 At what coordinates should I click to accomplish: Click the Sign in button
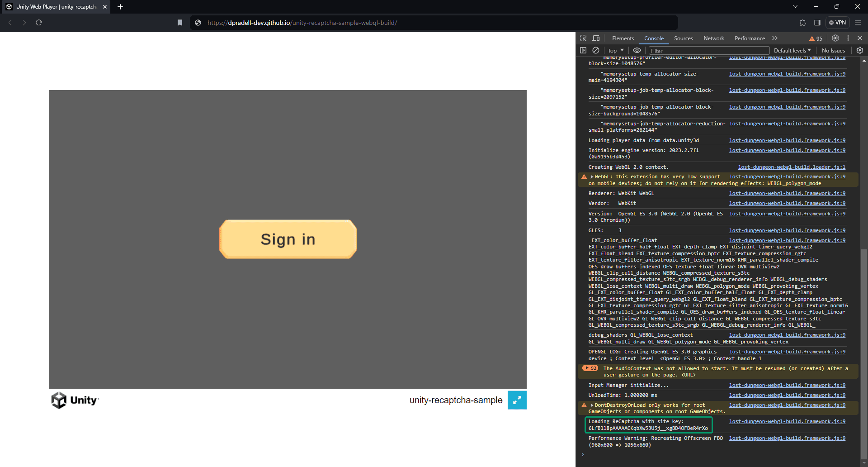click(x=288, y=239)
